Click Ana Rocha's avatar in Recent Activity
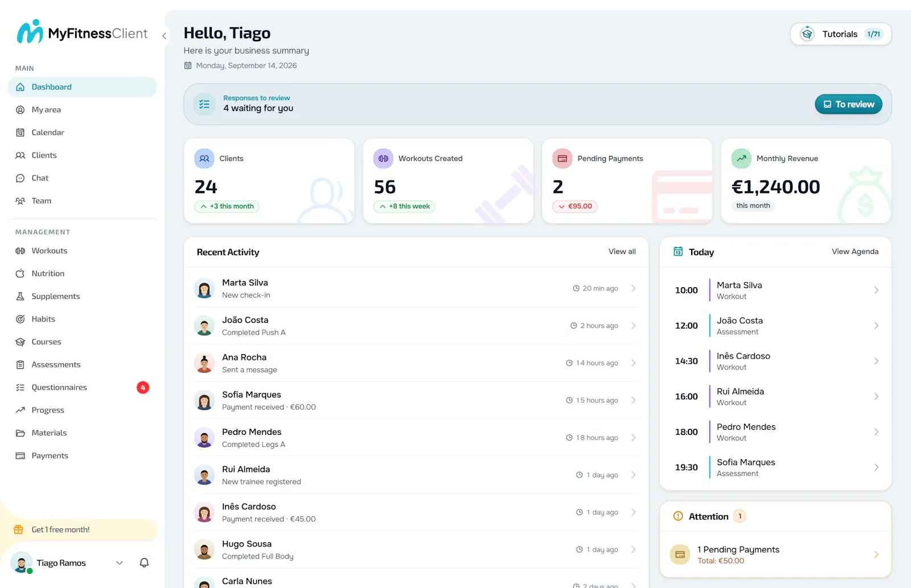 [204, 363]
